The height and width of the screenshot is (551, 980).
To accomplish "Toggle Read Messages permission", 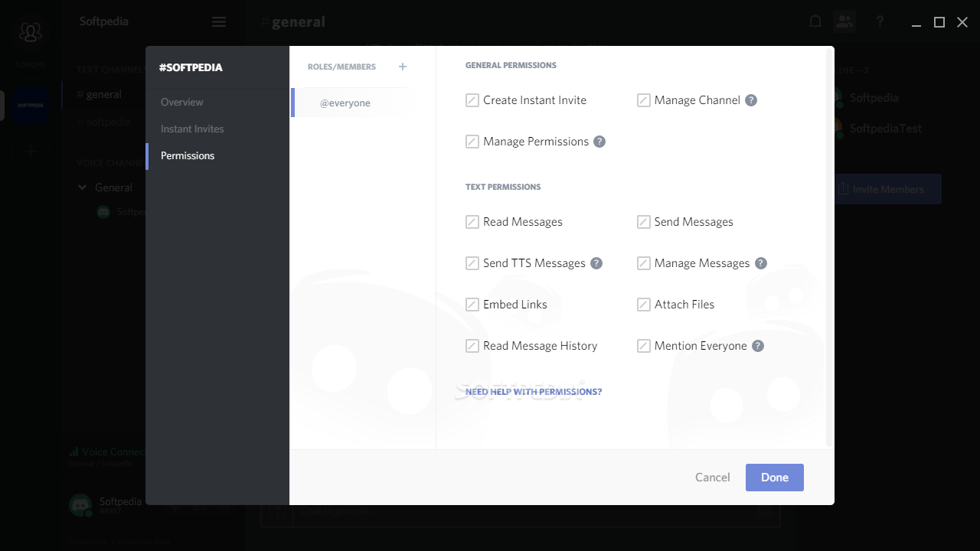I will point(472,222).
